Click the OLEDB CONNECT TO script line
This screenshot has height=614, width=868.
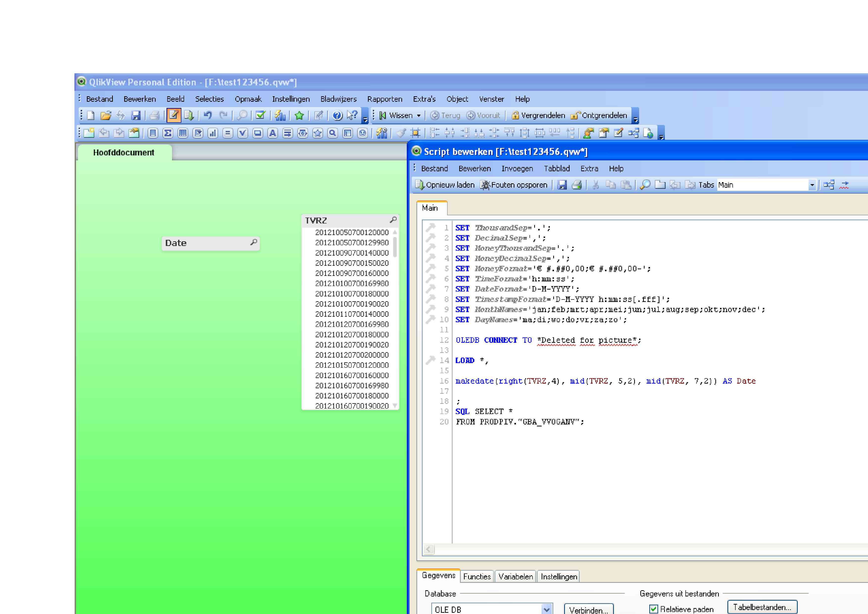click(548, 340)
